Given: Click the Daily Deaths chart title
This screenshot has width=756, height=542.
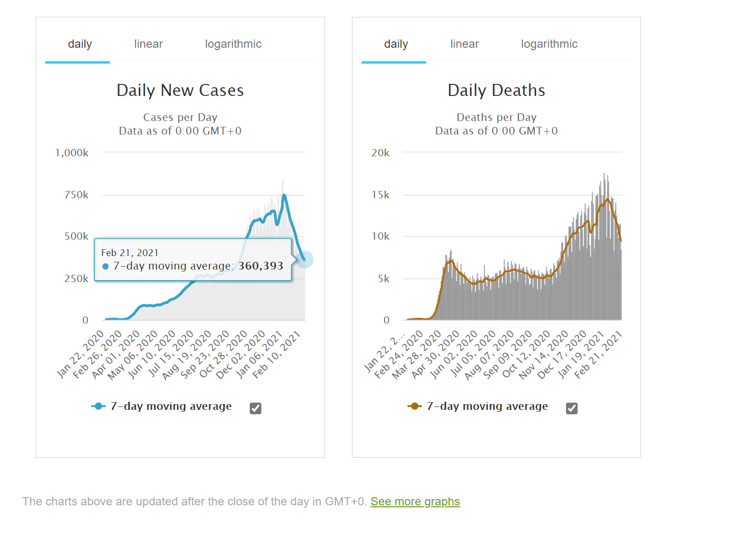Looking at the screenshot, I should pos(496,91).
